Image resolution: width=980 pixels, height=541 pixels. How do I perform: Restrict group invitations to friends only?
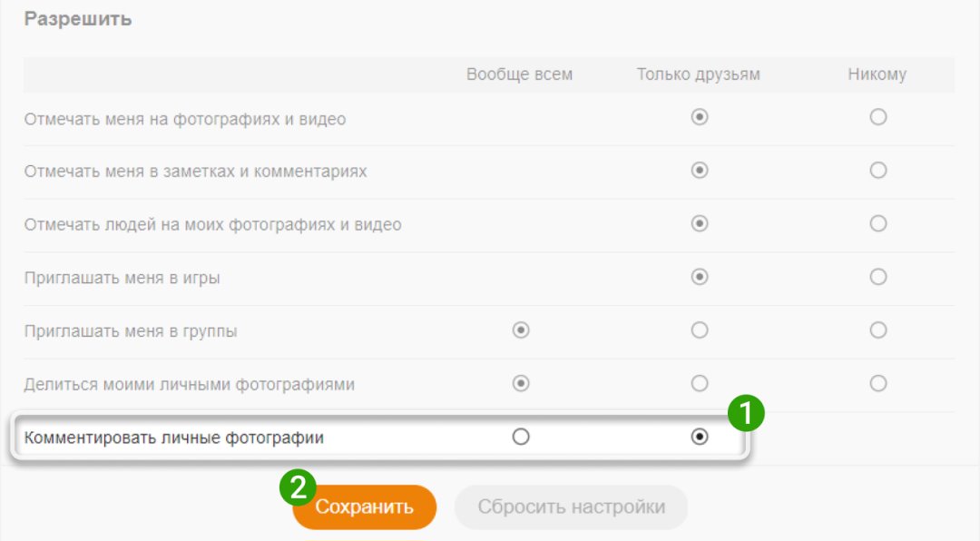[x=699, y=330]
